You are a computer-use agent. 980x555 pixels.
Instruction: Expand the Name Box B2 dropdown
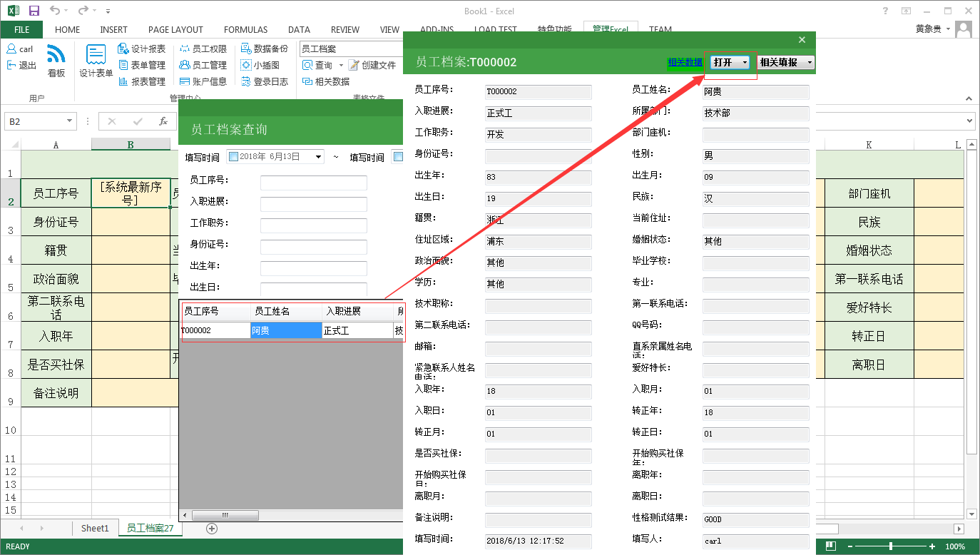[69, 121]
